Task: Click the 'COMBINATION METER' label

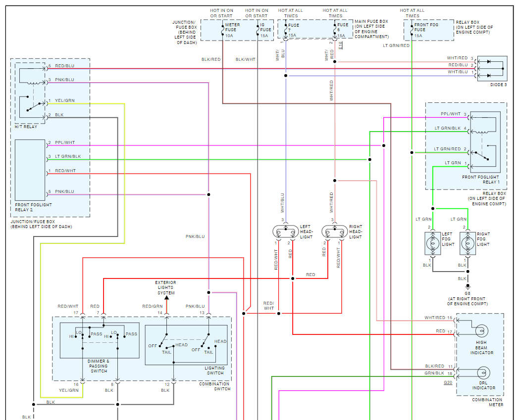Action: (487, 402)
